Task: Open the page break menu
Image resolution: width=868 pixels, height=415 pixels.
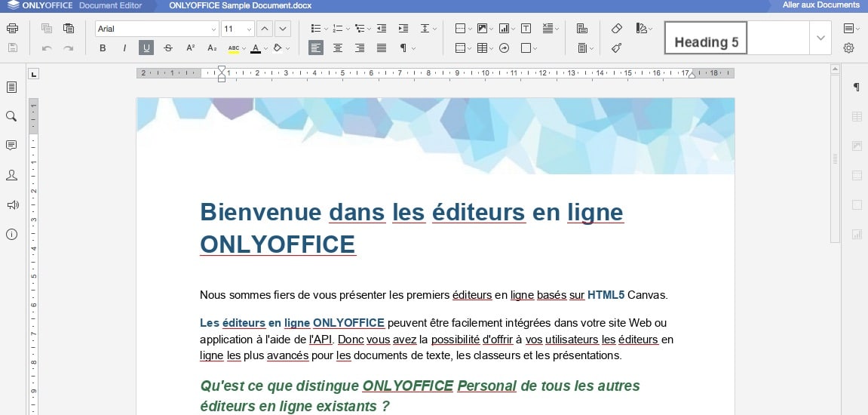Action: [460, 28]
